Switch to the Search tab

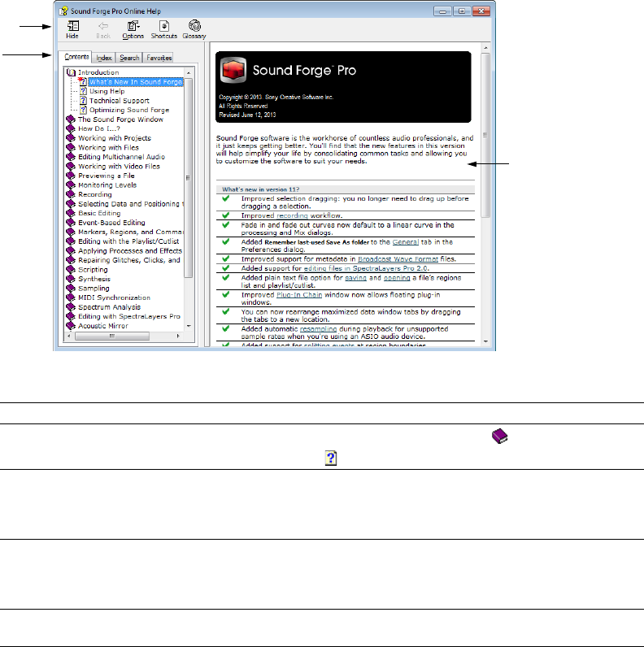pyautogui.click(x=129, y=58)
